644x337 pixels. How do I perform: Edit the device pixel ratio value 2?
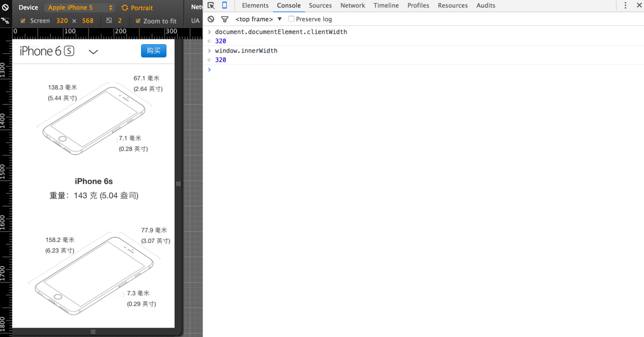[120, 21]
